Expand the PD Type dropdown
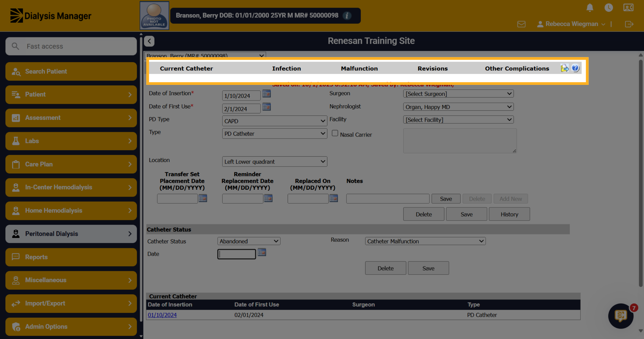 point(275,121)
